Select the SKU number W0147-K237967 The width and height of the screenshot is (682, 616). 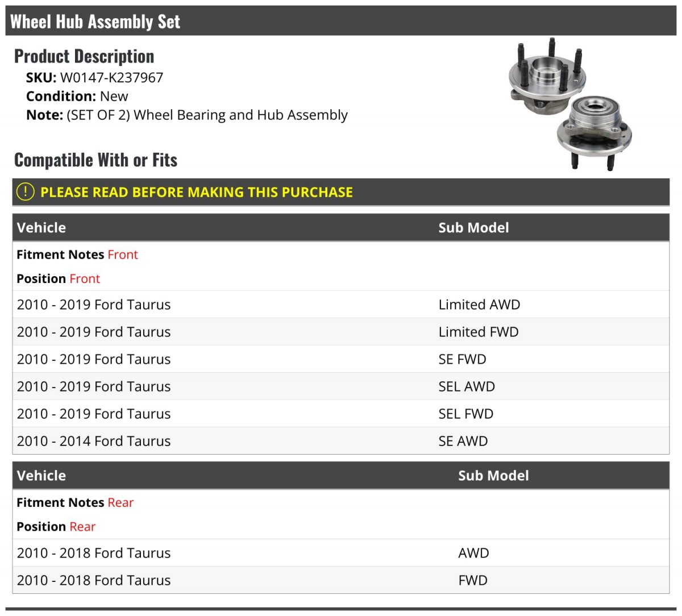pyautogui.click(x=111, y=78)
